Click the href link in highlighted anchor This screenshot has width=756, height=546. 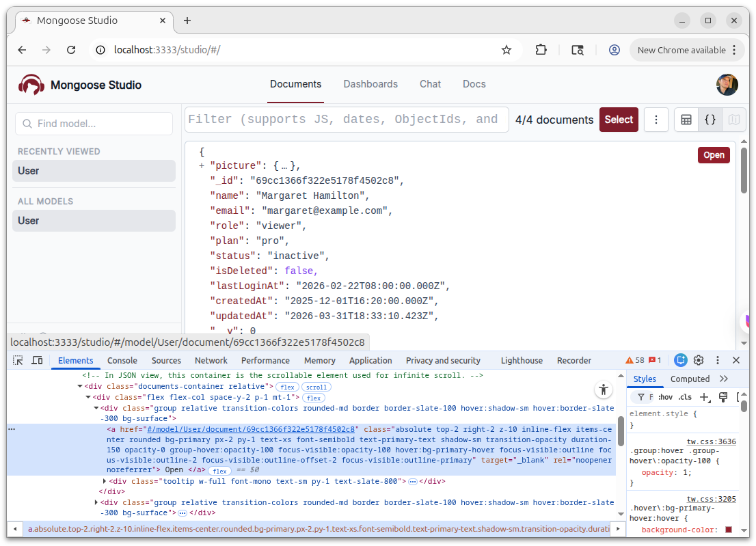tap(251, 429)
